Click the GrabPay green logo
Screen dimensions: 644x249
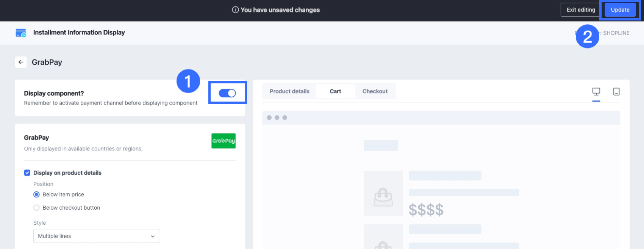(x=224, y=141)
